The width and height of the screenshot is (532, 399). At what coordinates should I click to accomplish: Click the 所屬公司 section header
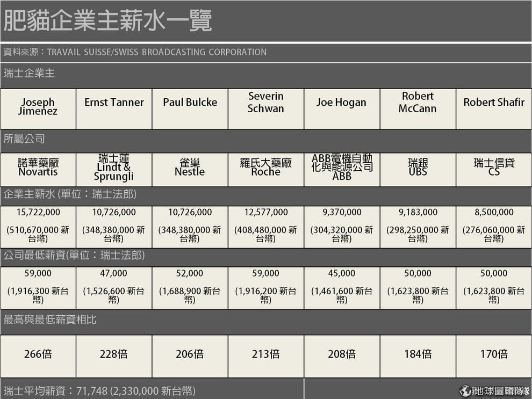point(24,139)
